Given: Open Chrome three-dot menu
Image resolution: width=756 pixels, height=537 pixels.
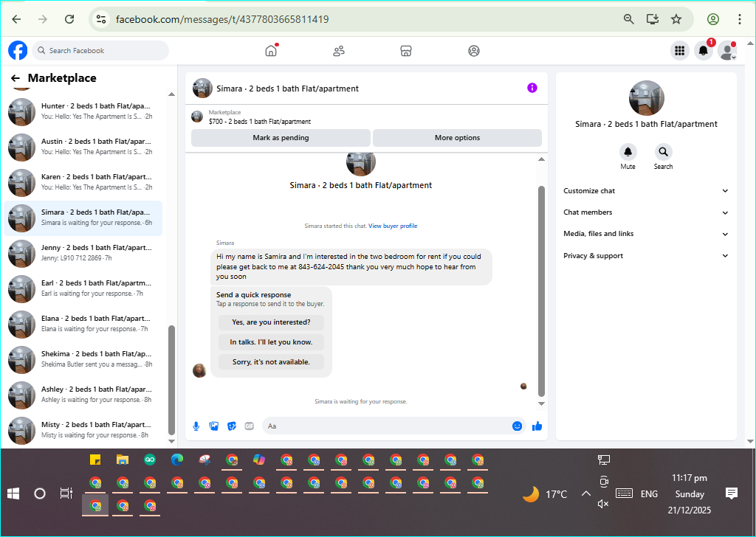Looking at the screenshot, I should (x=740, y=19).
